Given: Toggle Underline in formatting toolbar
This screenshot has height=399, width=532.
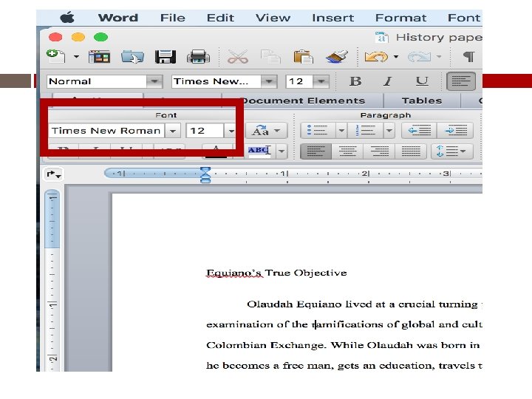Looking at the screenshot, I should [x=422, y=81].
